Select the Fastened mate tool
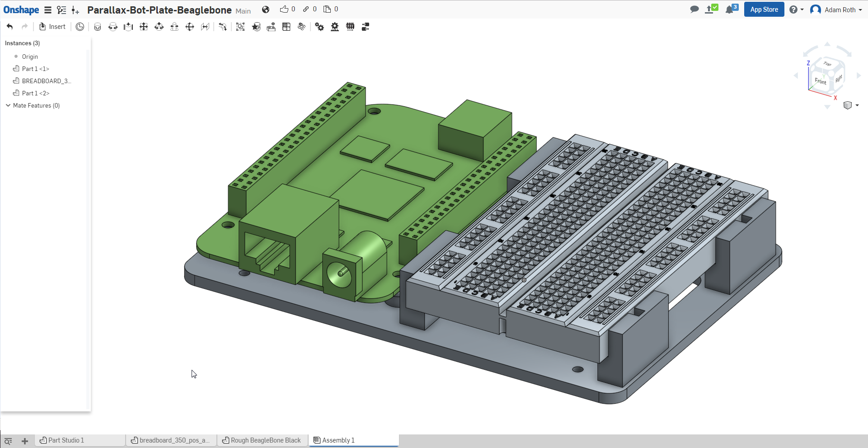 (x=98, y=27)
